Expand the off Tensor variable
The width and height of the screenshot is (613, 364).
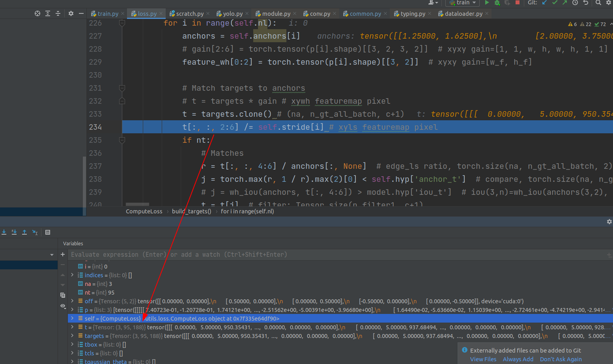[72, 301]
